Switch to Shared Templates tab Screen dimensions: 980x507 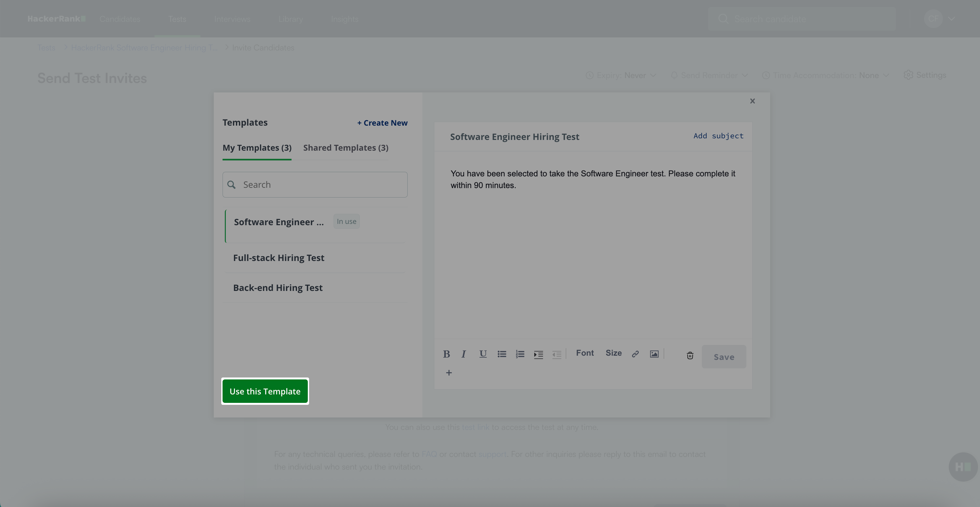point(346,148)
